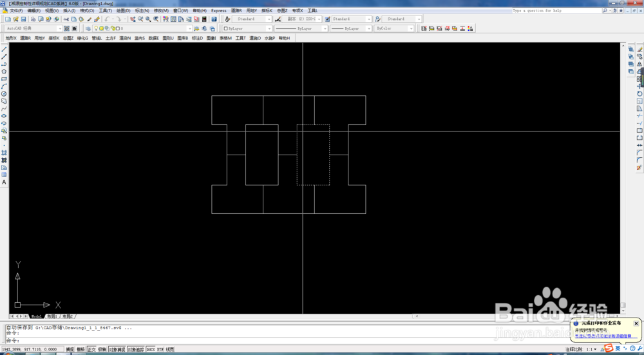Close the plot and publish notification balloon
644x355 pixels.
(636, 323)
